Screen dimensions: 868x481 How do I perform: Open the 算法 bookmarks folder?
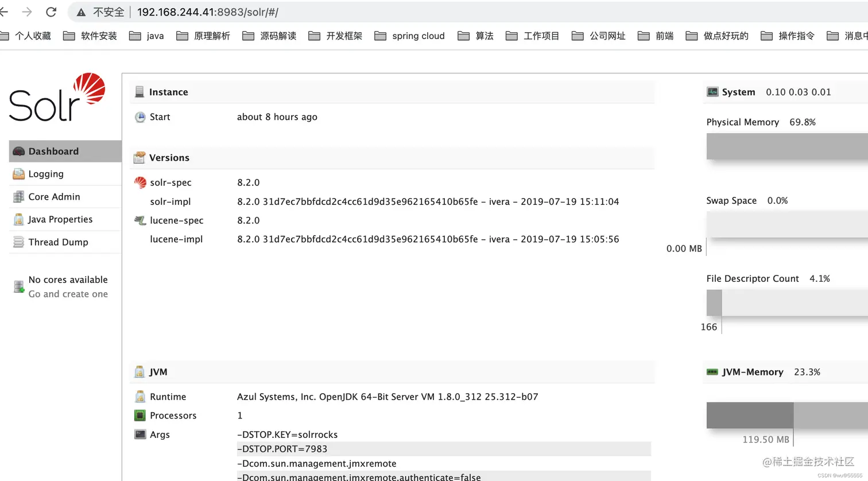coord(475,36)
